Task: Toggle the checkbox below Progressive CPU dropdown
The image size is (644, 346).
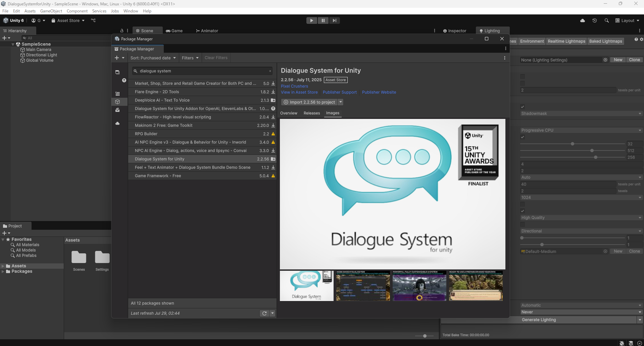Action: click(523, 137)
